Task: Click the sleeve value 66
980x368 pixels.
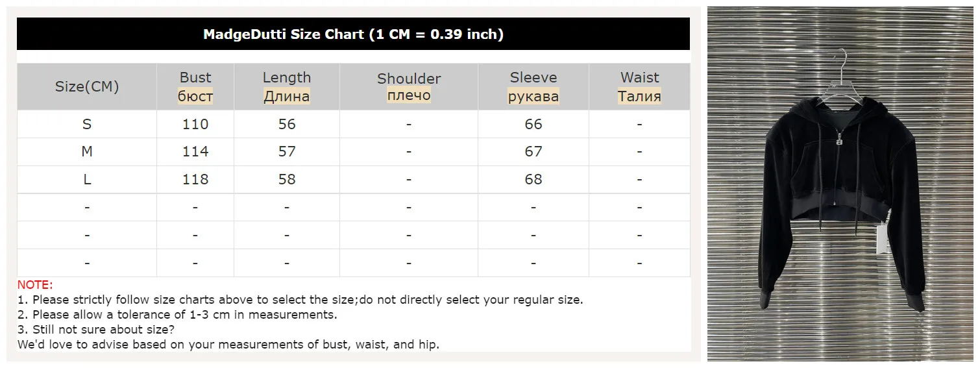Action: (533, 124)
